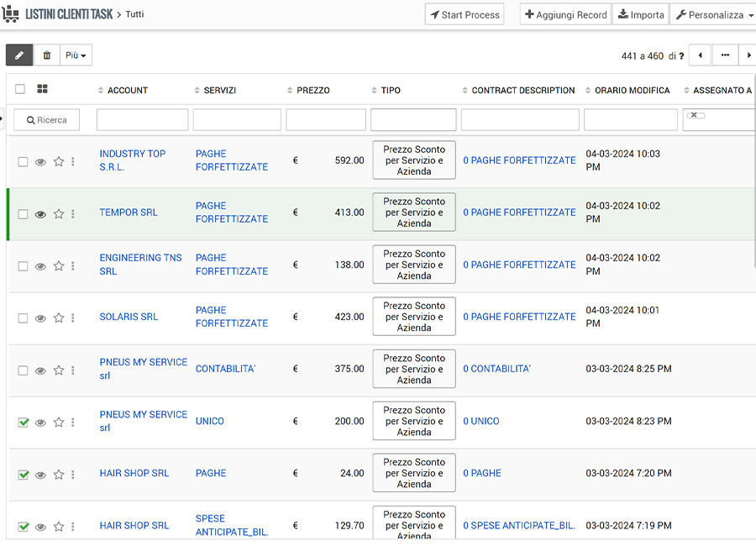Screen dimensions: 756x546
Task: Open the Più dropdown menu
Action: pyautogui.click(x=76, y=55)
